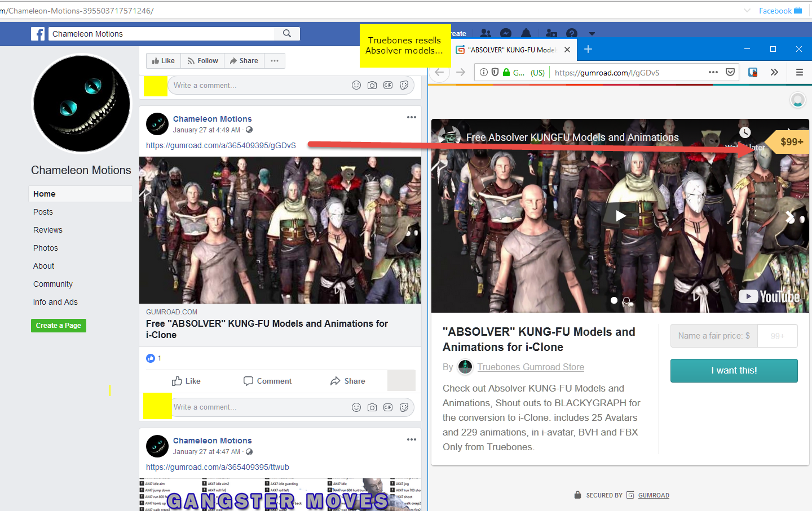Comment on the ABSOLVER KUNG-FU post
This screenshot has width=812, height=511.
coord(268,381)
